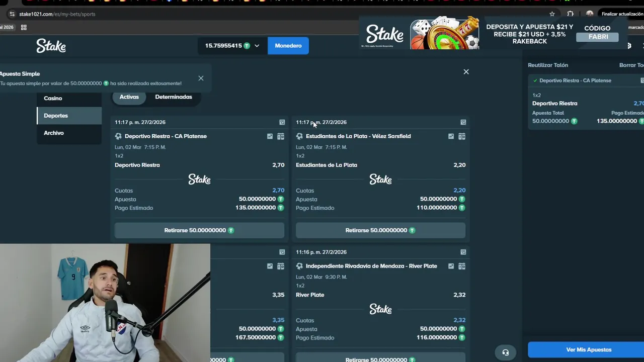
Task: Click 116.00000000 Pago Estimado on River Plate card
Action: click(436, 337)
